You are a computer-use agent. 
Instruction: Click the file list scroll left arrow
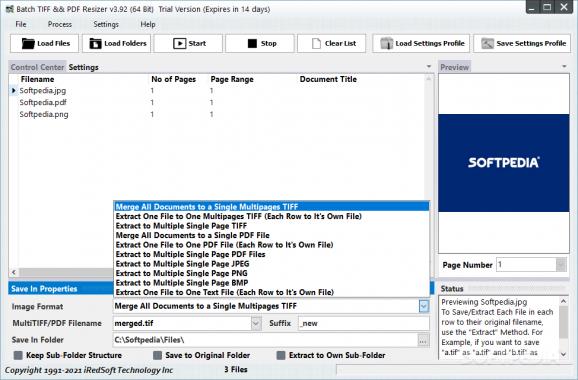tap(14, 272)
